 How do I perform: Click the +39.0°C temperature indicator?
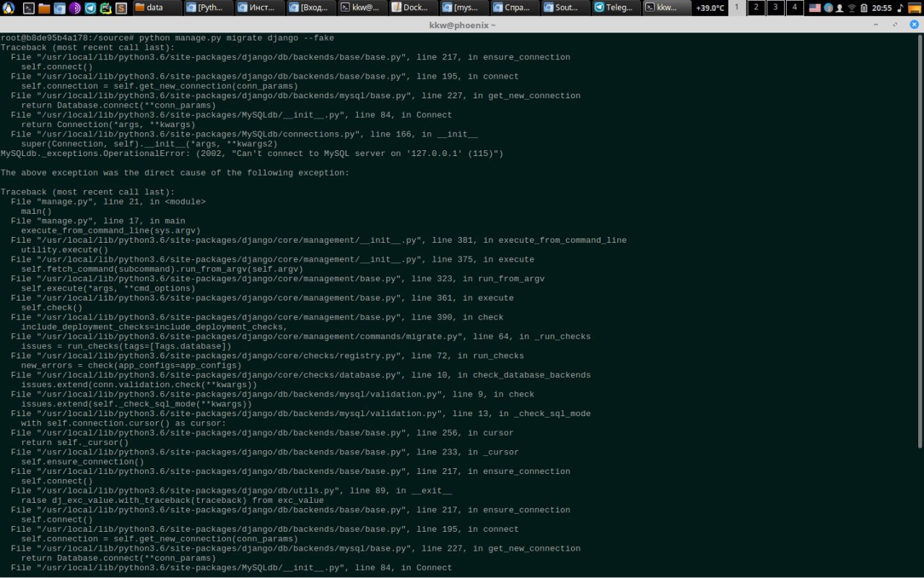point(710,8)
